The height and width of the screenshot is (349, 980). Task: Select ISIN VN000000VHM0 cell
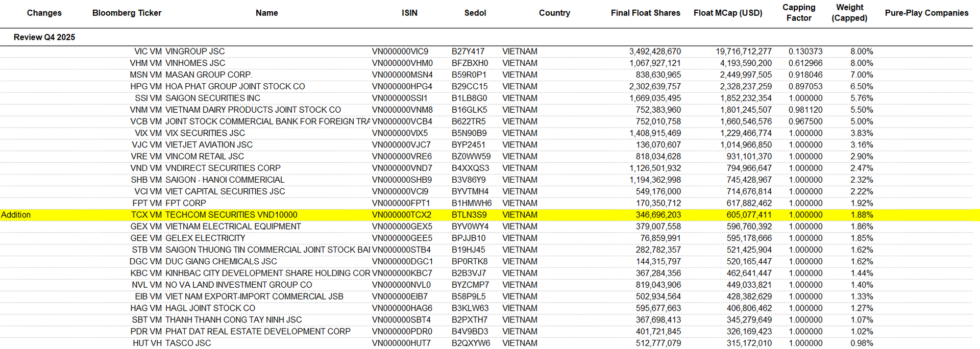pos(402,63)
